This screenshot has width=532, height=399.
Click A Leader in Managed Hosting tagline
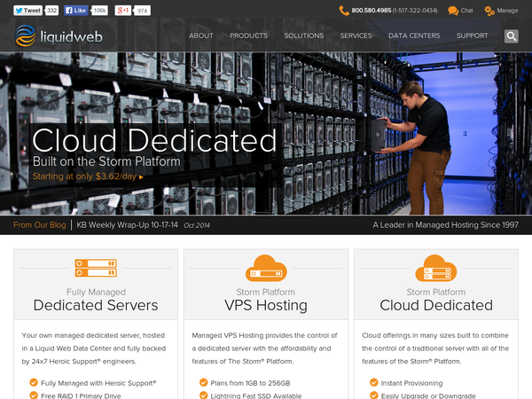coord(445,225)
